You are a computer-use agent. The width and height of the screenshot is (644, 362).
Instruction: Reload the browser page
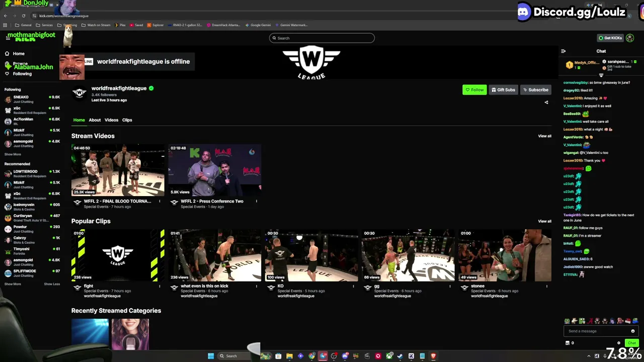[x=23, y=16]
